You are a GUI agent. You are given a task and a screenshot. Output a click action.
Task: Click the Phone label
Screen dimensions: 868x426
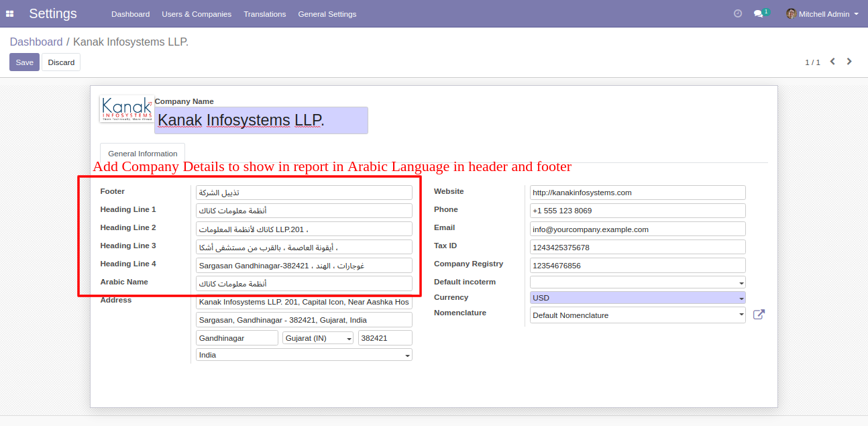click(445, 209)
